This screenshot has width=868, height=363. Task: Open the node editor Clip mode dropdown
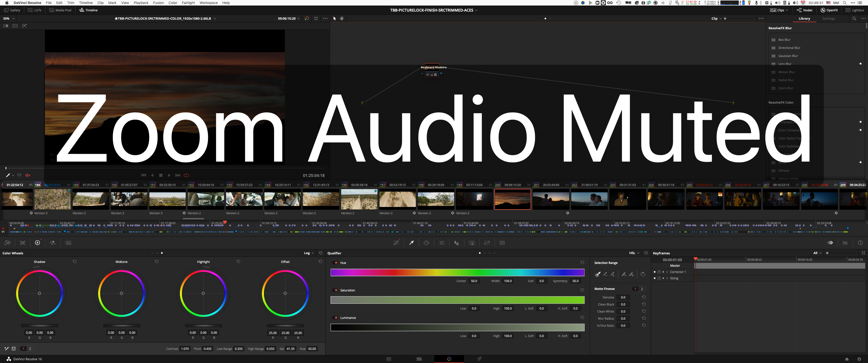coord(716,18)
